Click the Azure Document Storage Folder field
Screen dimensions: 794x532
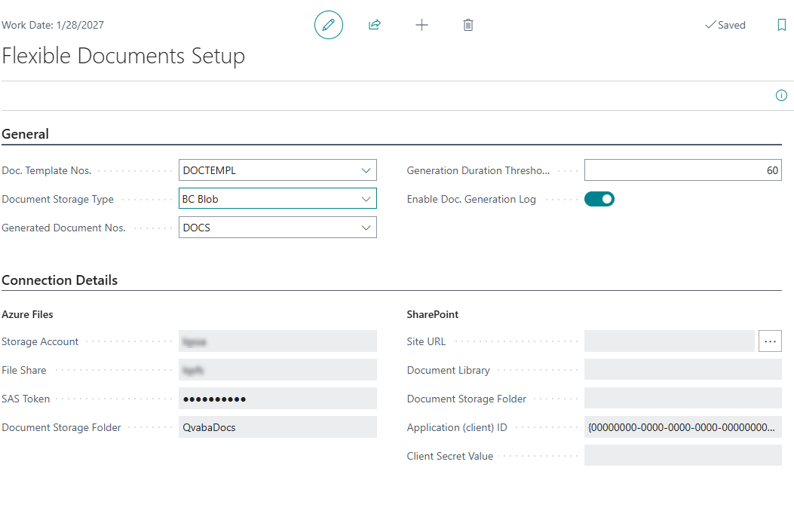coord(277,427)
